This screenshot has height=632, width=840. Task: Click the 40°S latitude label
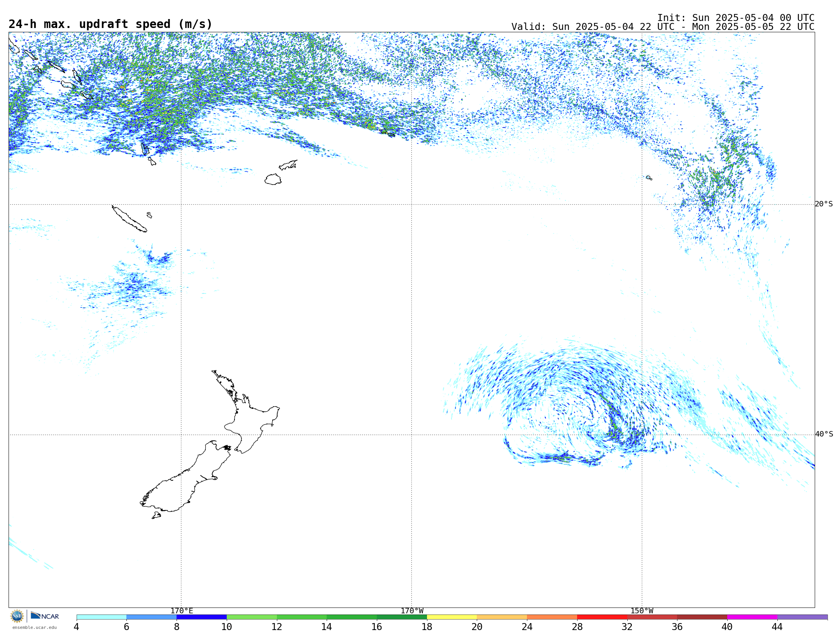click(x=824, y=434)
